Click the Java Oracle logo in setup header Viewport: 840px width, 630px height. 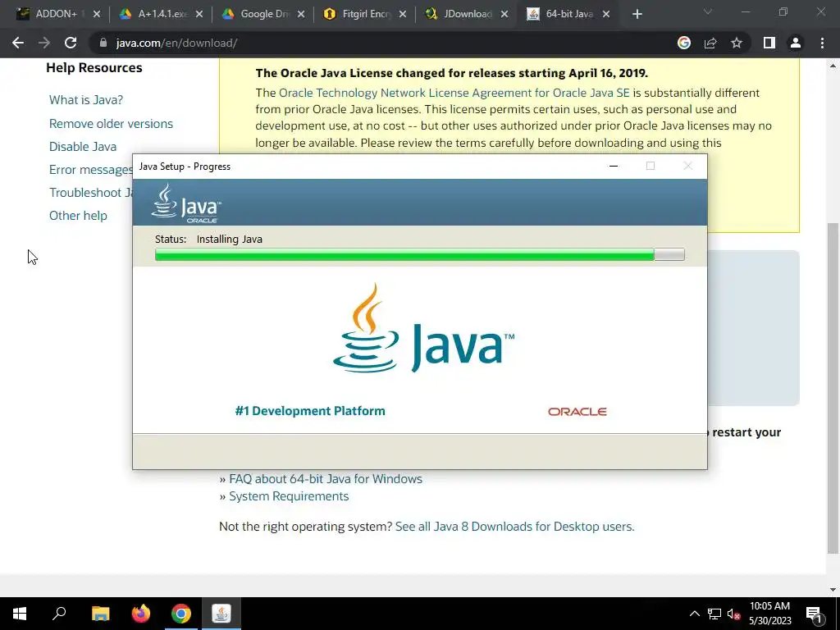point(186,203)
